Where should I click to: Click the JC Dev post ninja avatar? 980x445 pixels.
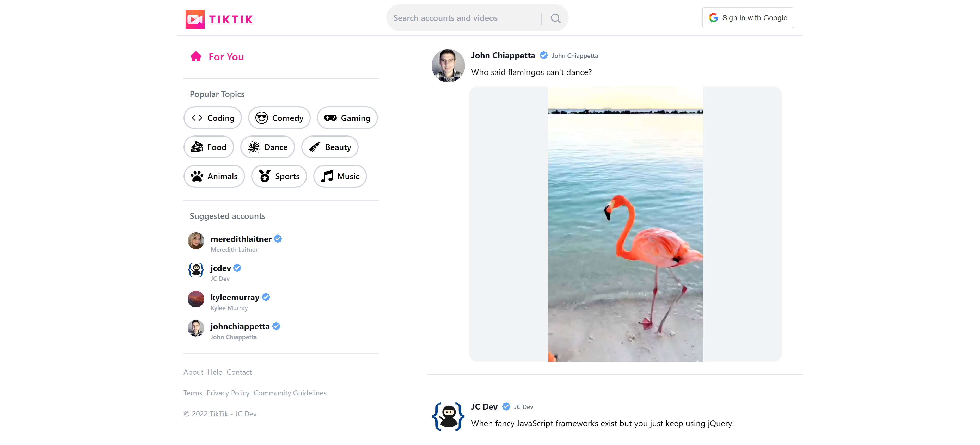(x=448, y=417)
